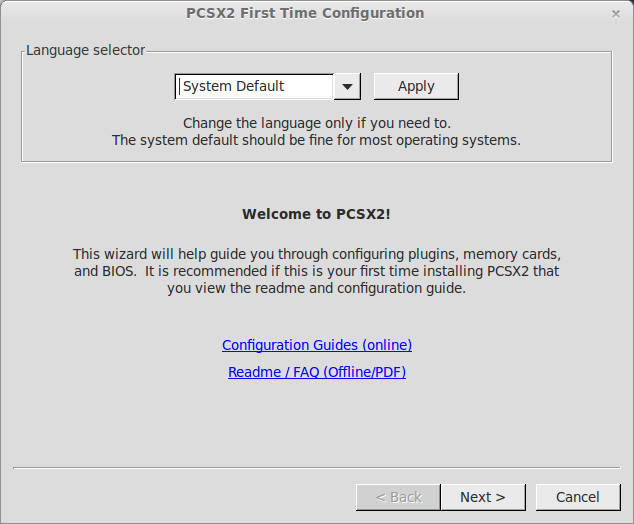Viewport: 634px width, 524px height.
Task: Open Configuration Guides (online) link
Action: (x=317, y=345)
